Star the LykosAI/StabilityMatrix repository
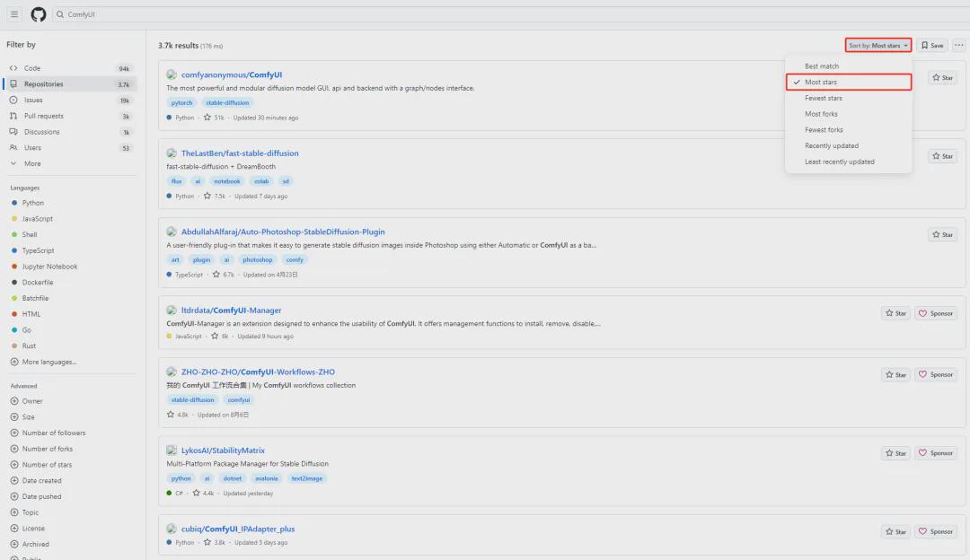 tap(895, 453)
